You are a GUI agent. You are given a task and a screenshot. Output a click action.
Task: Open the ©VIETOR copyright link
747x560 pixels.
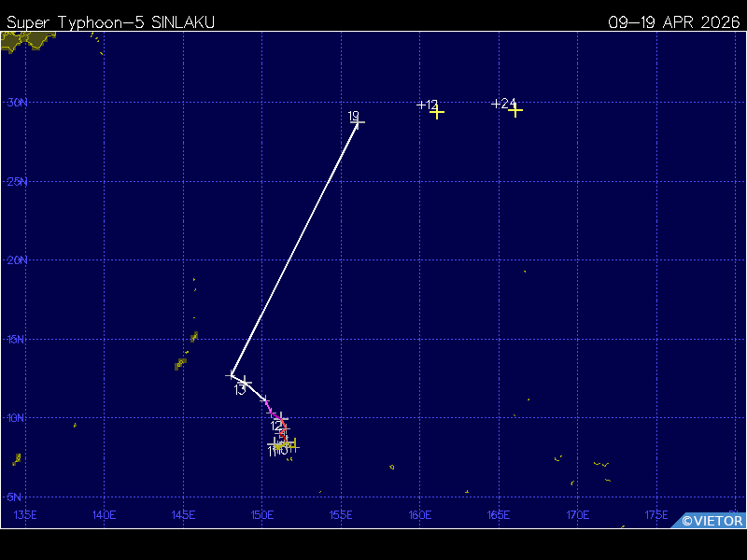712,521
